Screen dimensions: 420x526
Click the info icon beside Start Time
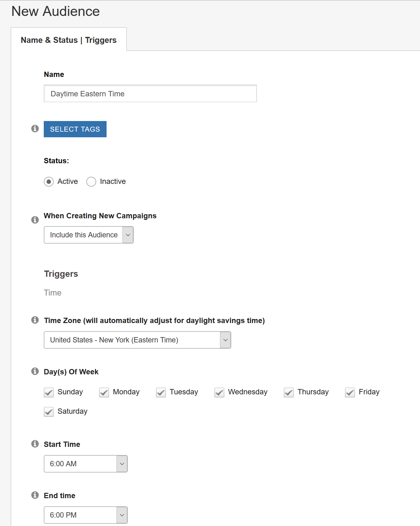35,444
